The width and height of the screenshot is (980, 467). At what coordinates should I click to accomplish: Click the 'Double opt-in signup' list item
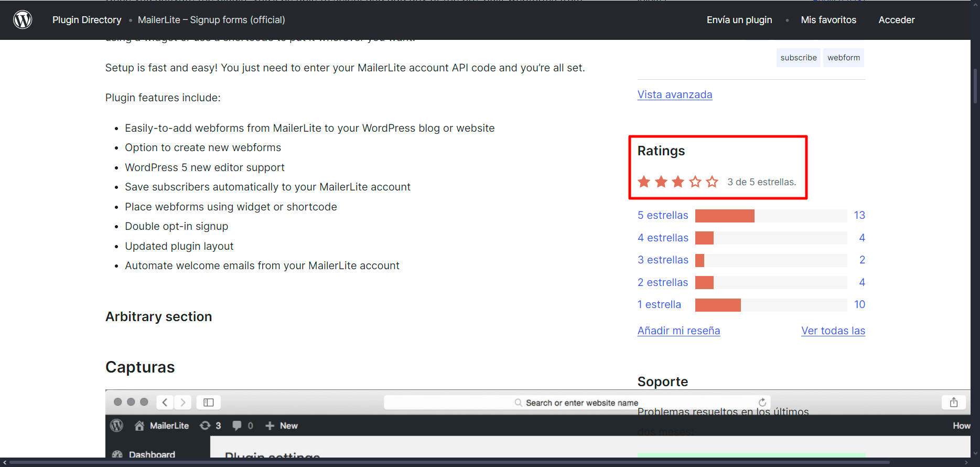[x=177, y=226]
